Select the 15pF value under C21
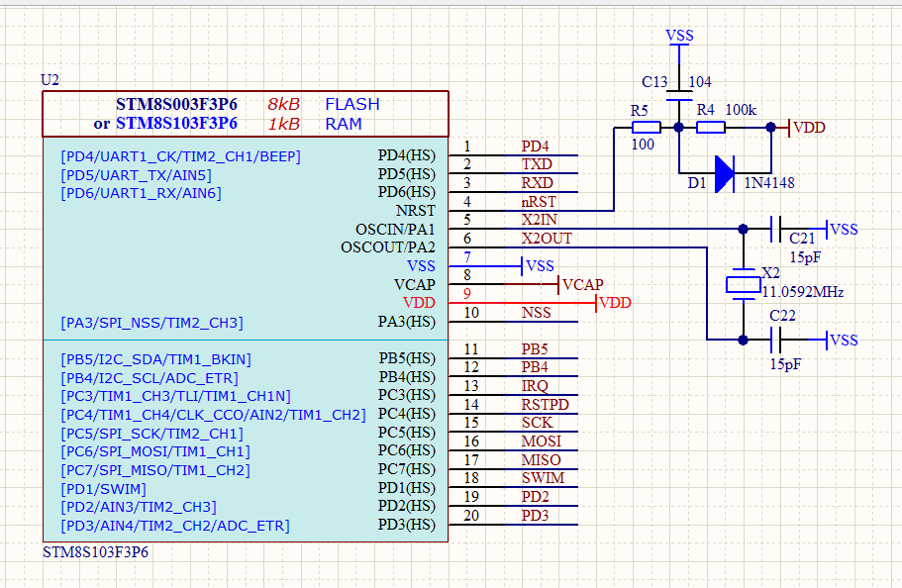The height and width of the screenshot is (588, 902). coord(805,257)
